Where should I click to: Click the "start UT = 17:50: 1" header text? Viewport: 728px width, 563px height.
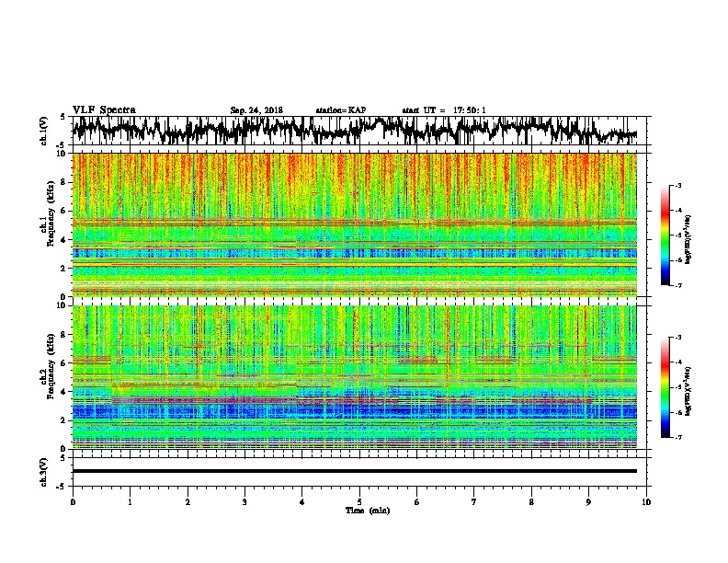tap(444, 110)
